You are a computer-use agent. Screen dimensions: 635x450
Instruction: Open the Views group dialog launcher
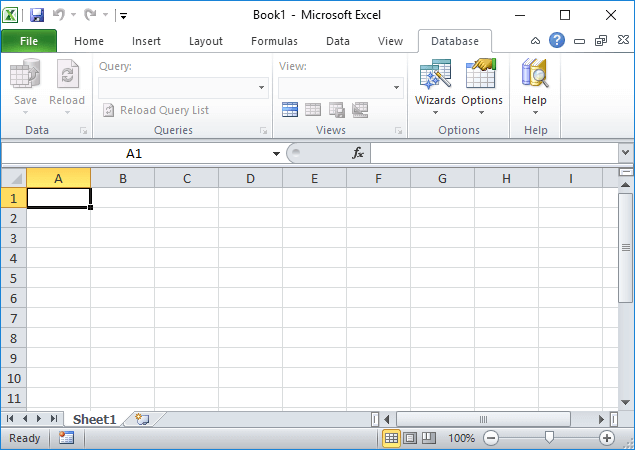(398, 130)
